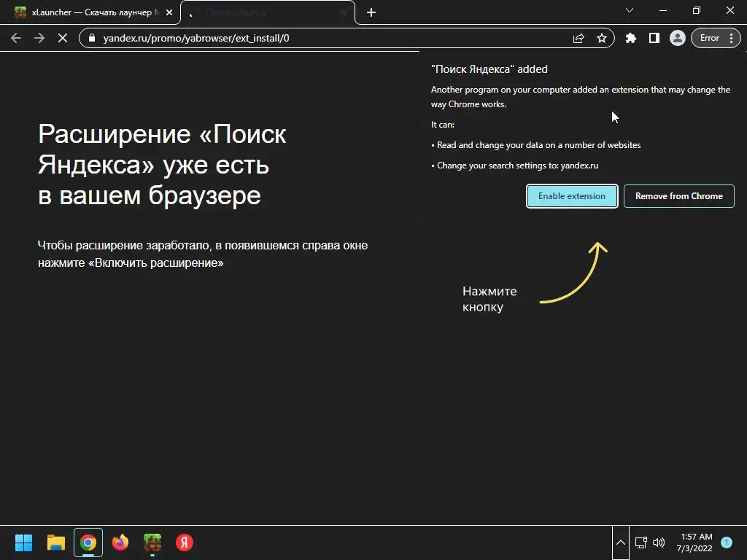
Task: Go forward to next page
Action: [x=39, y=38]
